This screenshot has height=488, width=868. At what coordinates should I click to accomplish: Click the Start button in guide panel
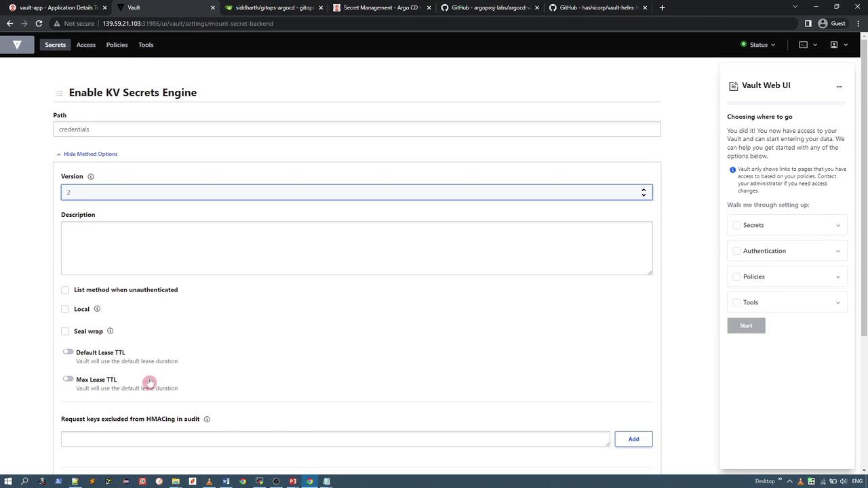(x=746, y=326)
